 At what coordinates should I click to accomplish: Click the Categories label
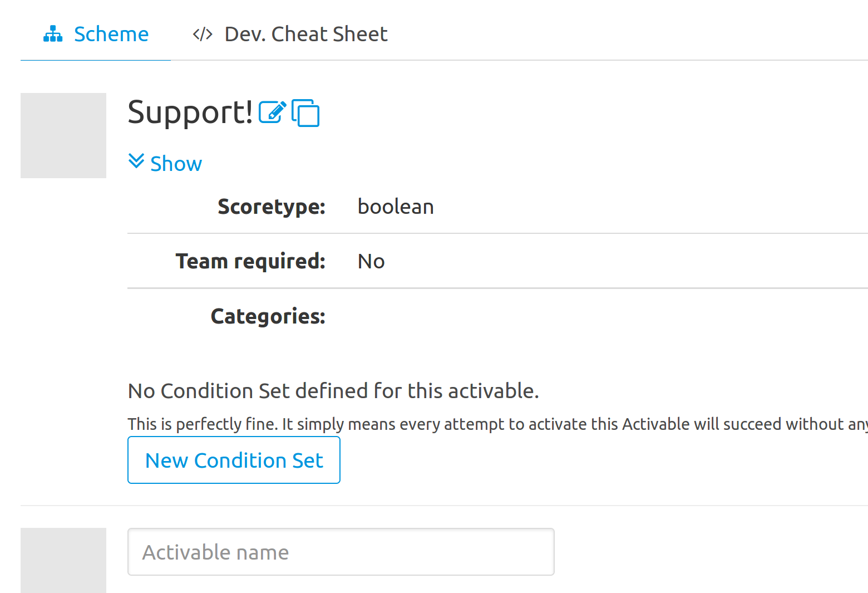(x=268, y=316)
